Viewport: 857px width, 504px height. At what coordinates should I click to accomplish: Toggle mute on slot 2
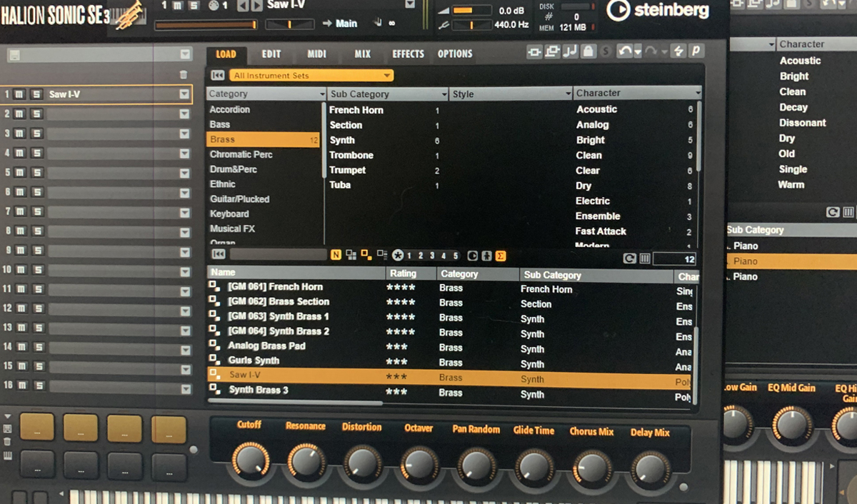20,114
